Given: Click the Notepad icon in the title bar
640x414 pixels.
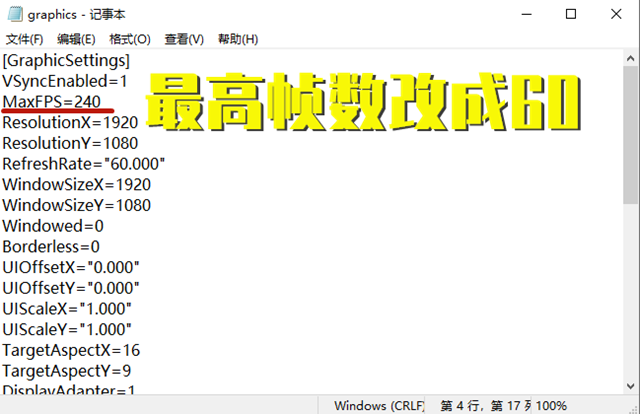Looking at the screenshot, I should (x=15, y=14).
